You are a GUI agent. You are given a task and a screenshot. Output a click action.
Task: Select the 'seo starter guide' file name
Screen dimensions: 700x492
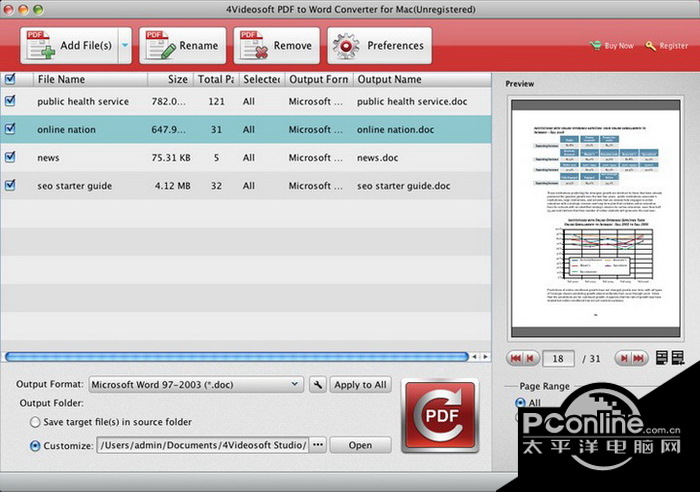(75, 186)
